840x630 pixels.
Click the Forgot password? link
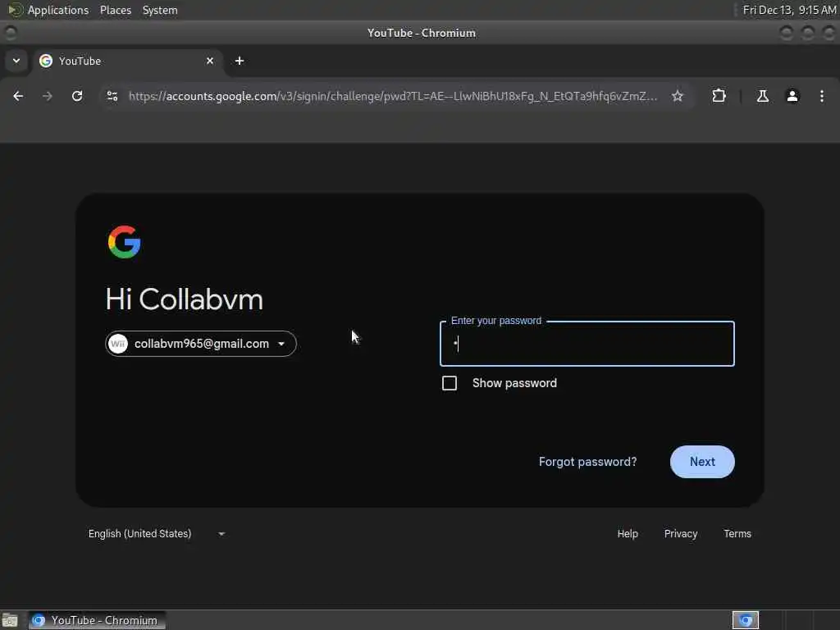coord(587,462)
